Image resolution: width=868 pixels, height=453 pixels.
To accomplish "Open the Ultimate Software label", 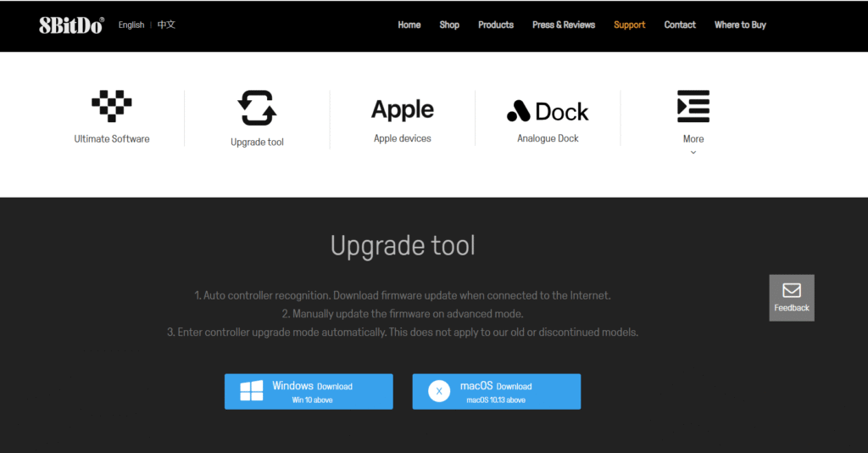I will pyautogui.click(x=112, y=139).
